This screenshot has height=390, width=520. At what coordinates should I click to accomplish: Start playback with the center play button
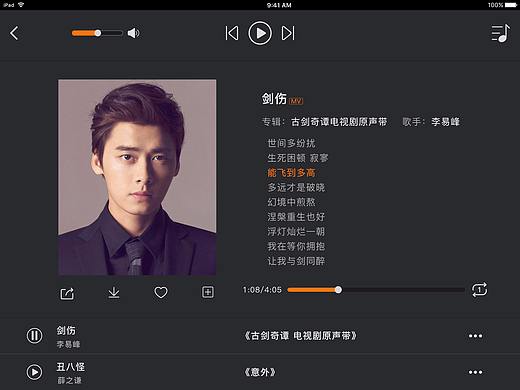pos(260,33)
